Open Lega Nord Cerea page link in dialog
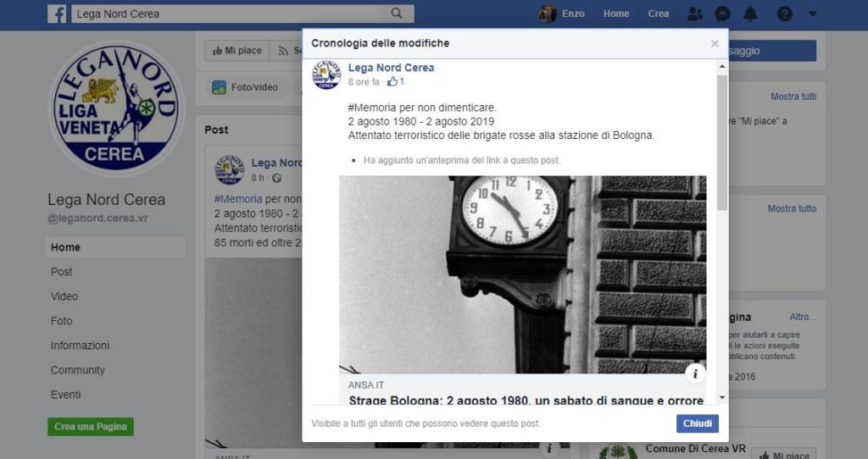This screenshot has width=868, height=459. pyautogui.click(x=391, y=68)
